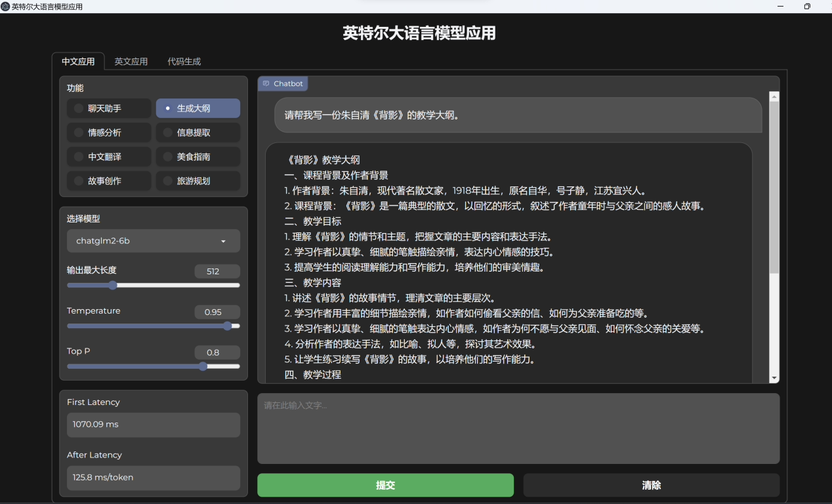Select the 聊天助手 radio option
Viewport: 832px width, 504px height.
(109, 108)
